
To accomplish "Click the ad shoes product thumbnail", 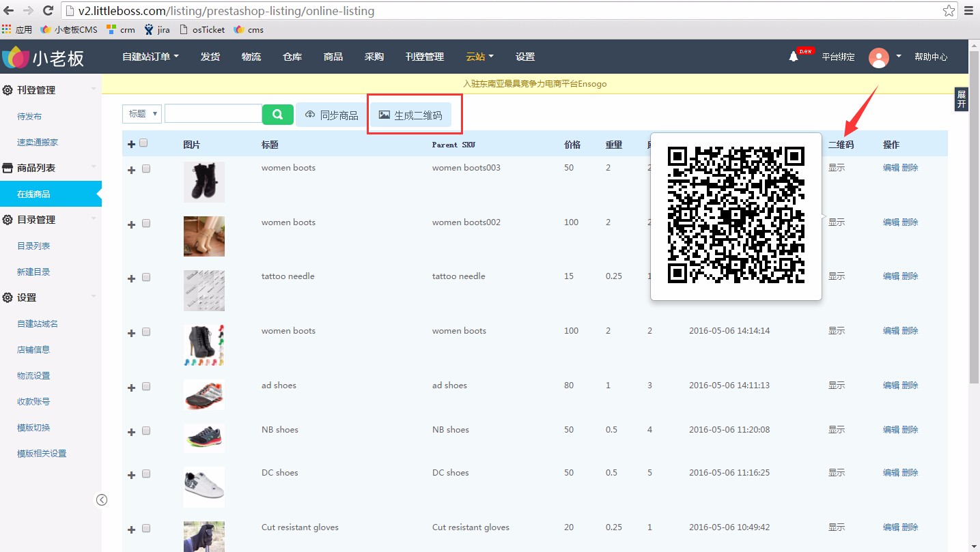I will [x=204, y=394].
